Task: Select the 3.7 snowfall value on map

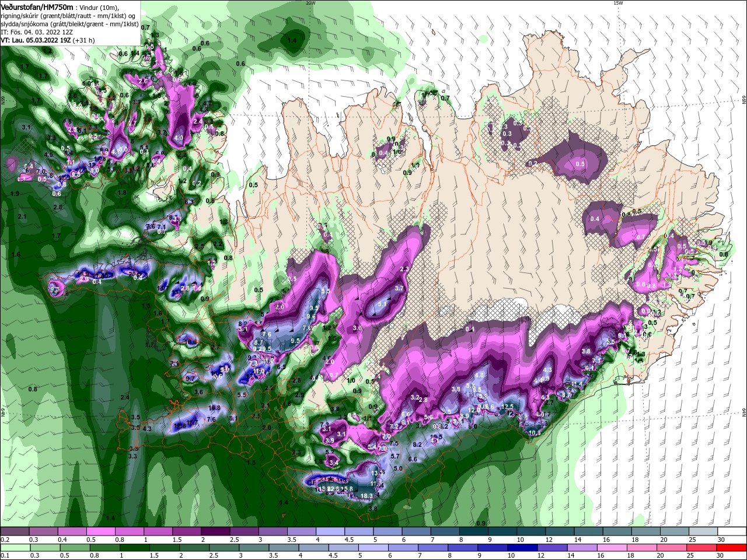Action: [399, 288]
